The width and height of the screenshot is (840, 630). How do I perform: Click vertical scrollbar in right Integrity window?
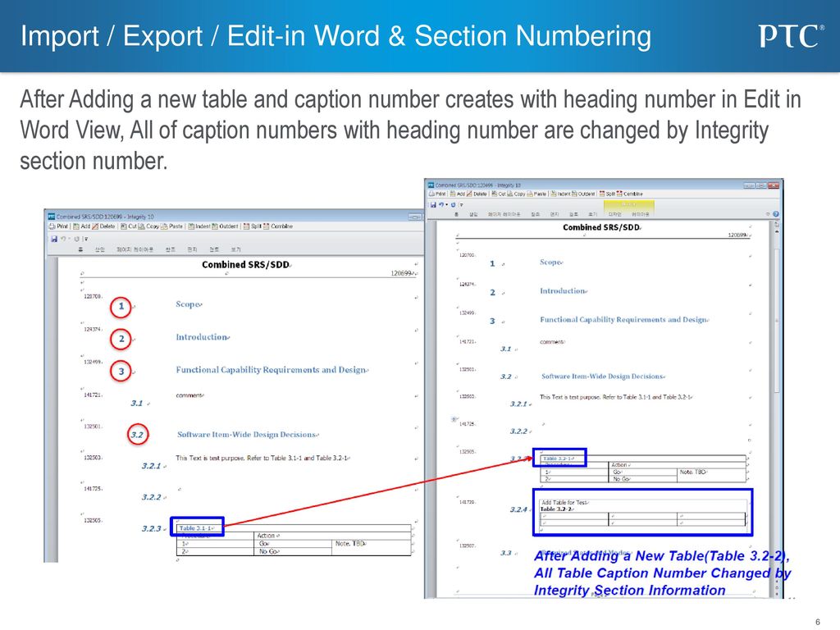[777, 321]
